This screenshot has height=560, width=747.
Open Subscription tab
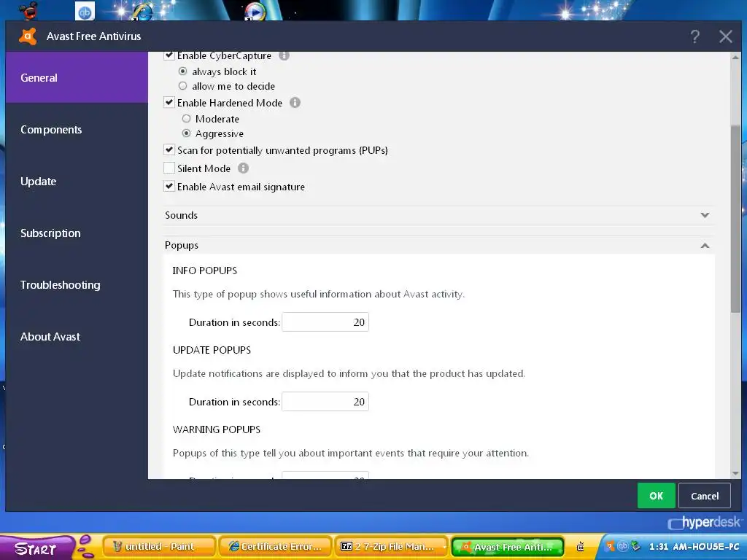(x=77, y=233)
